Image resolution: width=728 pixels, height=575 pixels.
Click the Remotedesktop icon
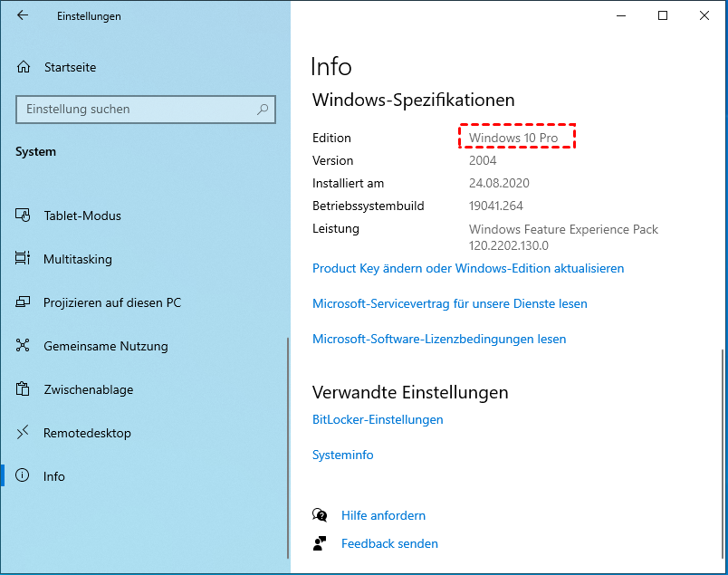24,433
